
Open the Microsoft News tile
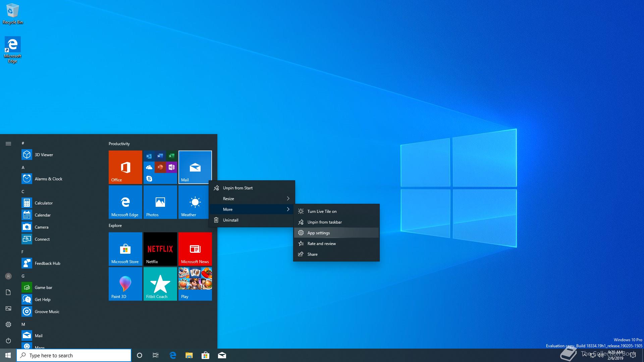pos(195,249)
